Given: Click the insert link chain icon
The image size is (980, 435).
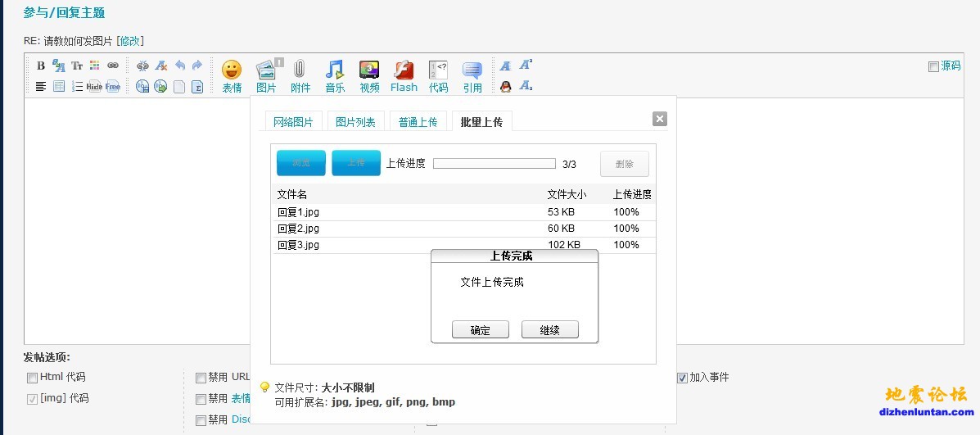Looking at the screenshot, I should pos(113,66).
